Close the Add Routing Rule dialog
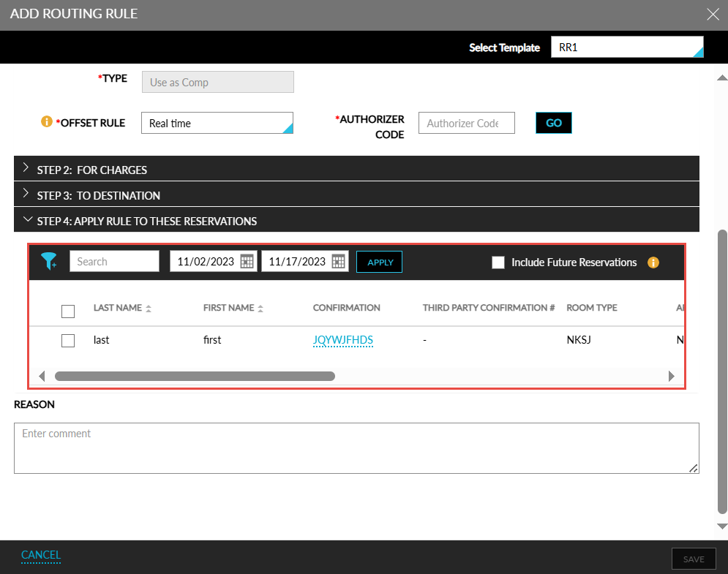This screenshot has width=728, height=574. (712, 14)
